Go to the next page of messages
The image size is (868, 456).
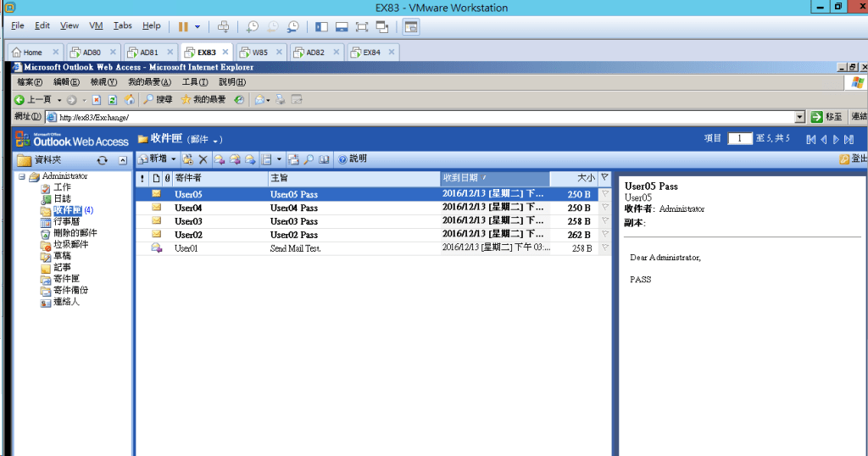(837, 139)
